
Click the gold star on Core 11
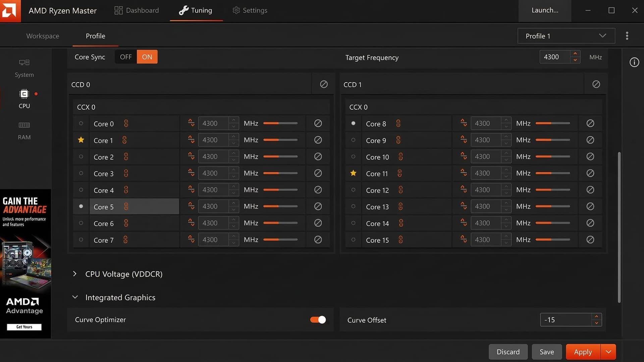coord(353,173)
